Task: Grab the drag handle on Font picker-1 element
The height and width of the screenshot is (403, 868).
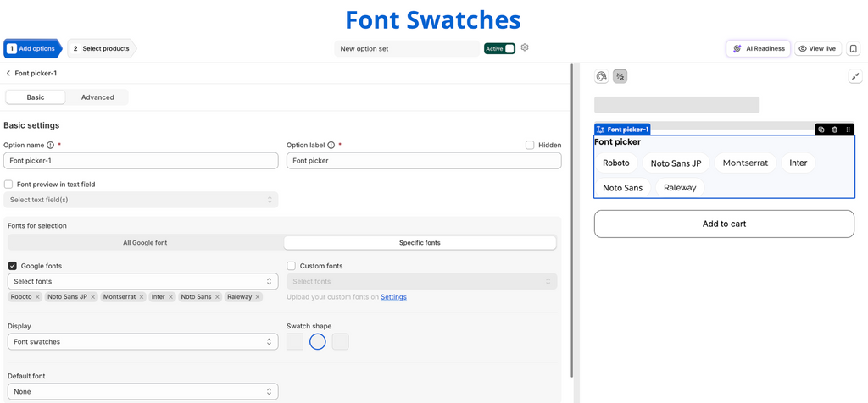Action: pyautogui.click(x=848, y=130)
